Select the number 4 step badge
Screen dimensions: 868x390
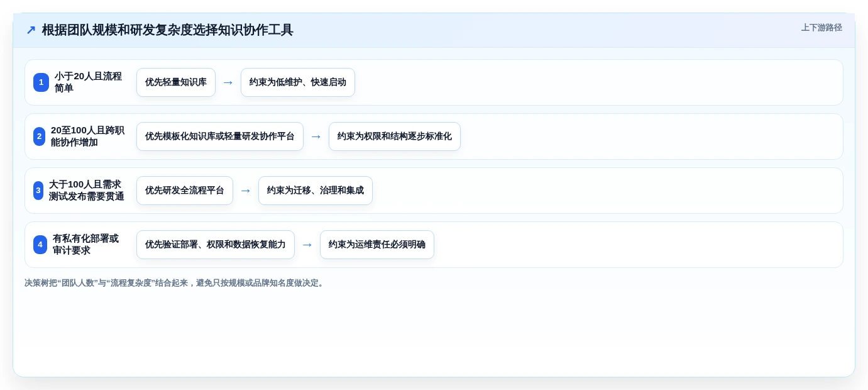point(40,245)
